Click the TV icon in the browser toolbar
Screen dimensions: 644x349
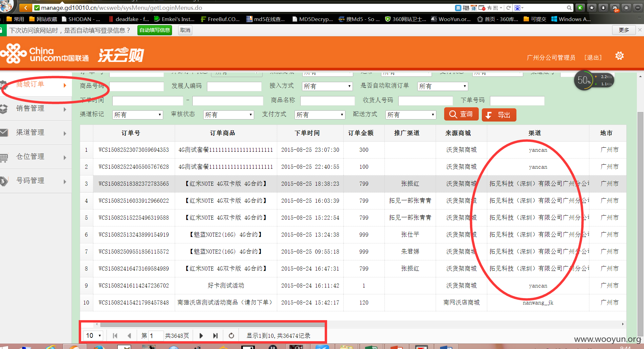click(x=626, y=7)
